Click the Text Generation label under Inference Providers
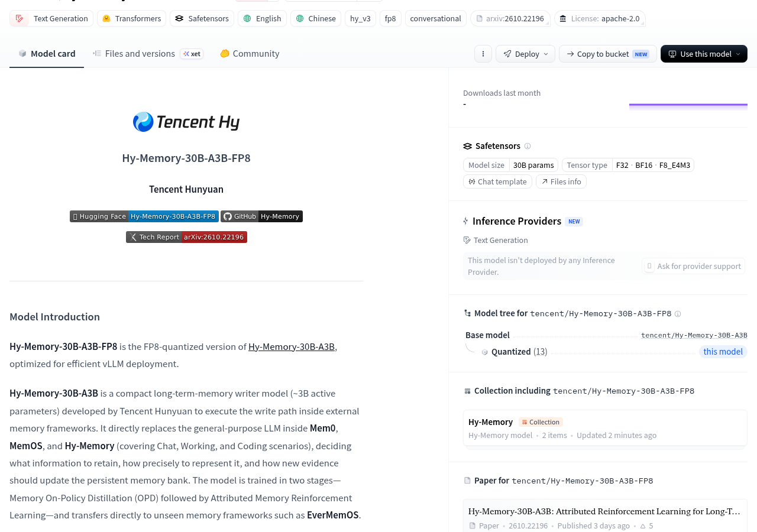 coord(500,240)
